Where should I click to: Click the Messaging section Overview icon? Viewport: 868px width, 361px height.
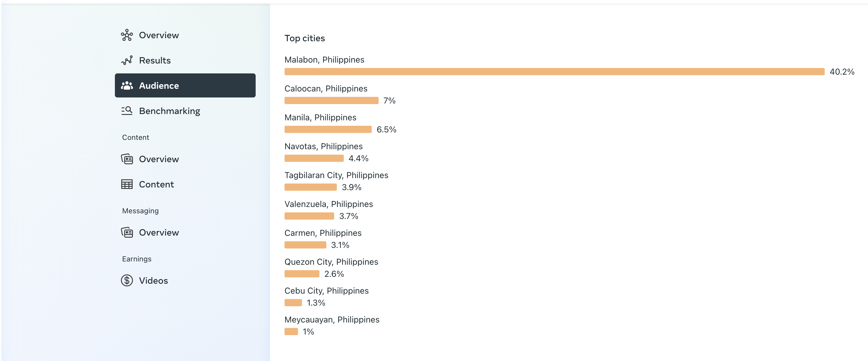click(x=127, y=233)
